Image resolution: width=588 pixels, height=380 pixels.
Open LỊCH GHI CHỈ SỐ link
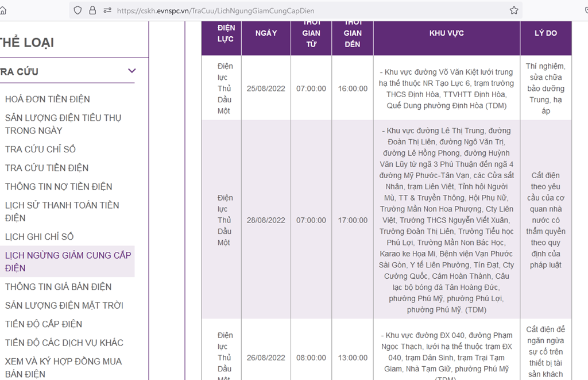point(39,236)
